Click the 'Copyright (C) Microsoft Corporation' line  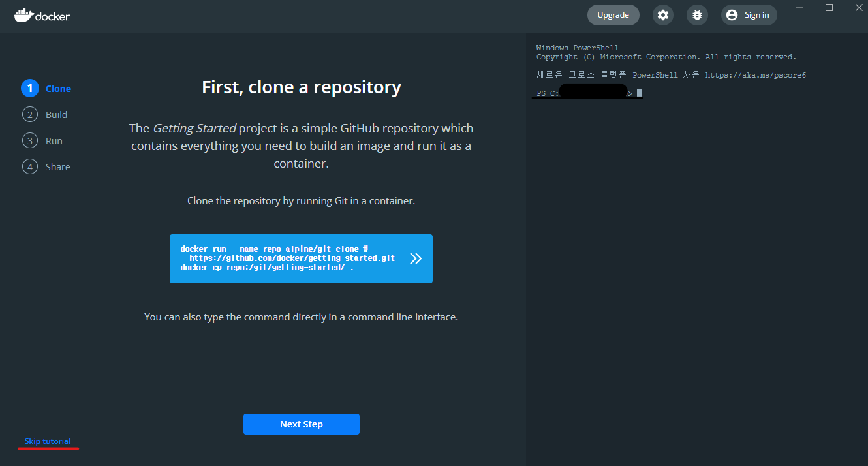tap(666, 57)
